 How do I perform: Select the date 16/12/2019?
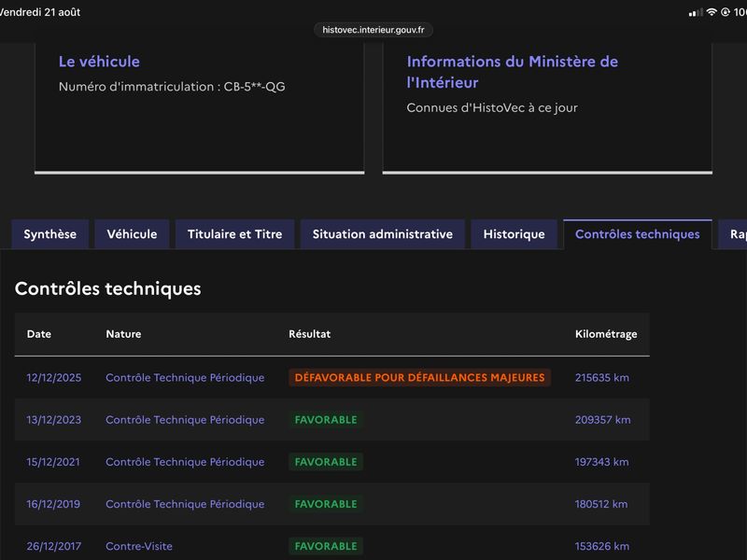tap(53, 504)
